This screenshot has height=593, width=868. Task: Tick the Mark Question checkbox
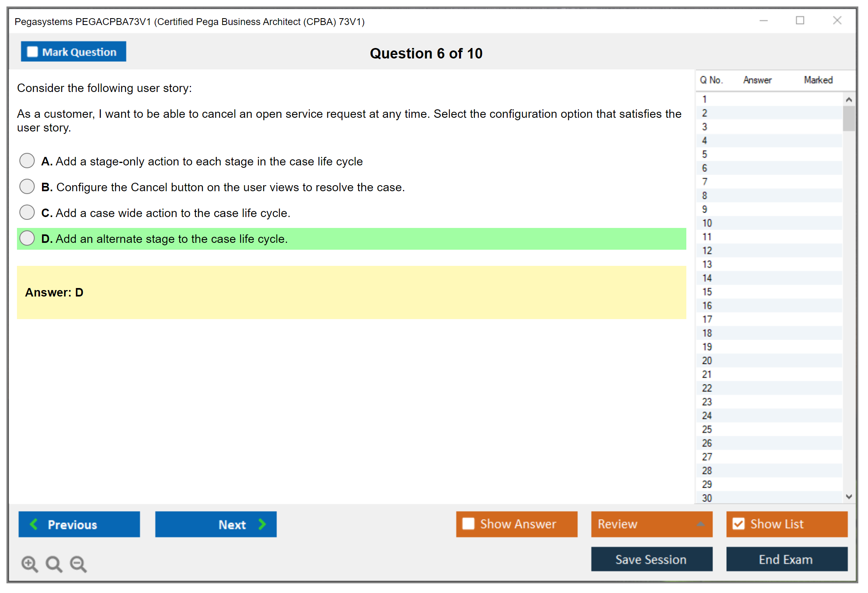point(32,52)
